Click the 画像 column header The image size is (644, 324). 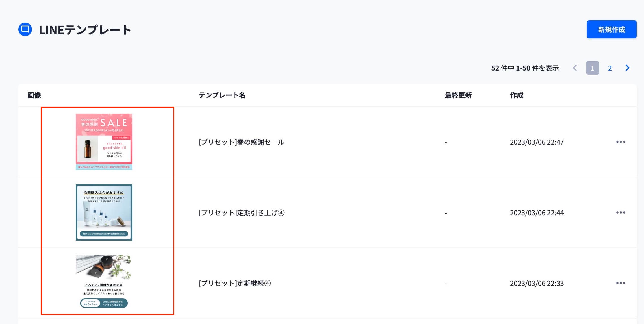[34, 95]
